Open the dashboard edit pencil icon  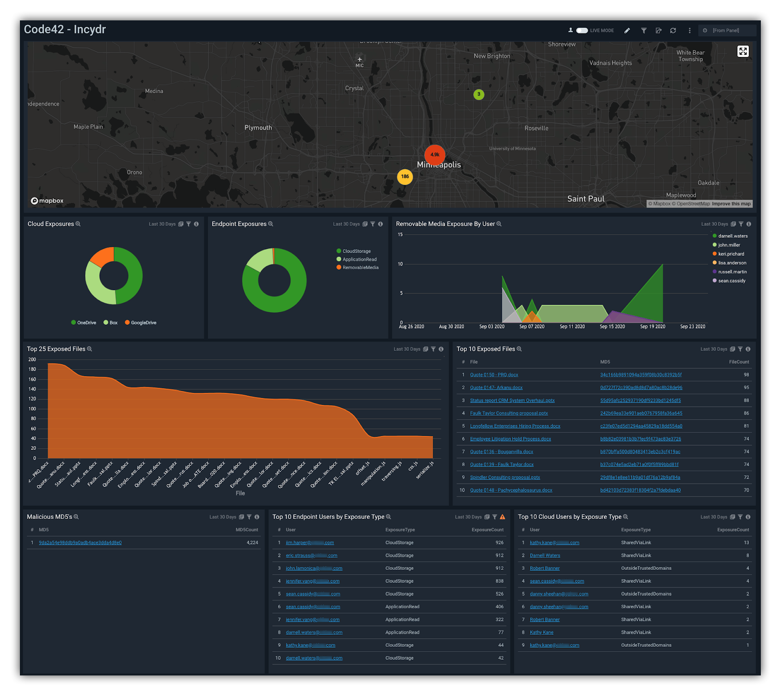(x=627, y=31)
